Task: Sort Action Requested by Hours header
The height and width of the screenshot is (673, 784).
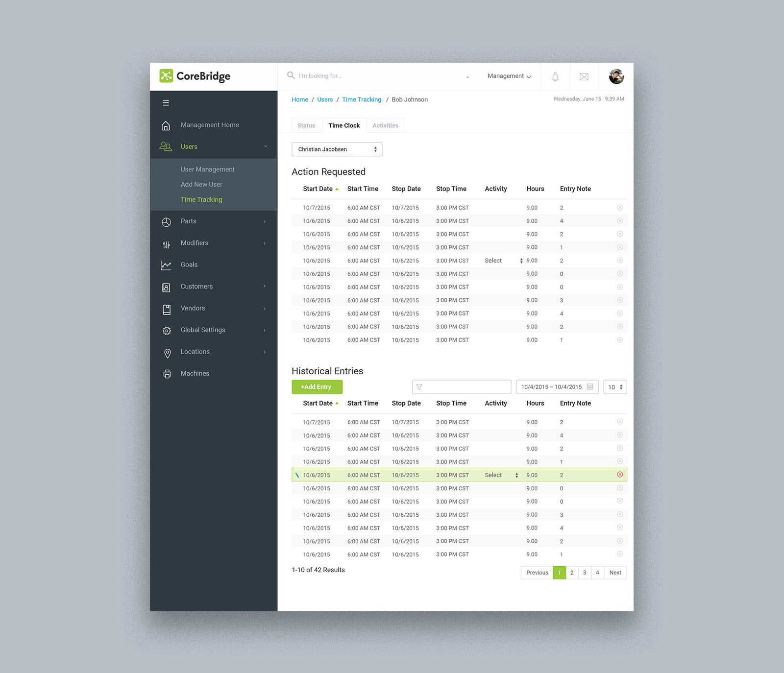Action: point(535,189)
